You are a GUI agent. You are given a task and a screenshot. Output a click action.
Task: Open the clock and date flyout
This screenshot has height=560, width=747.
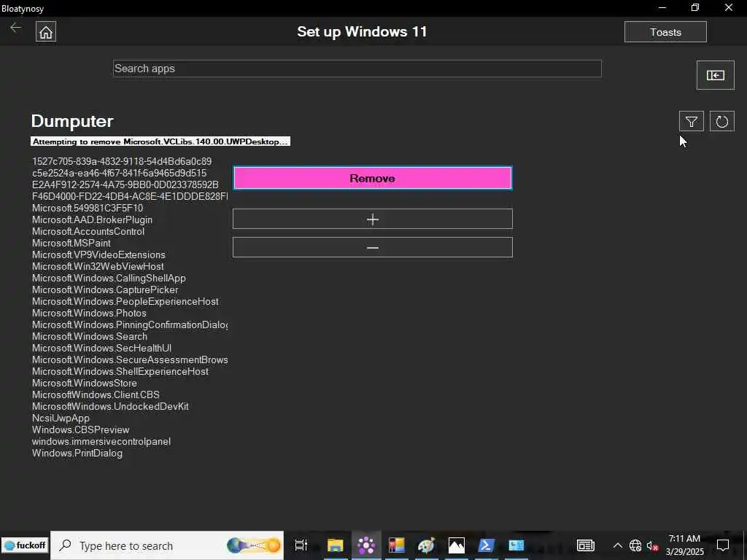point(684,545)
